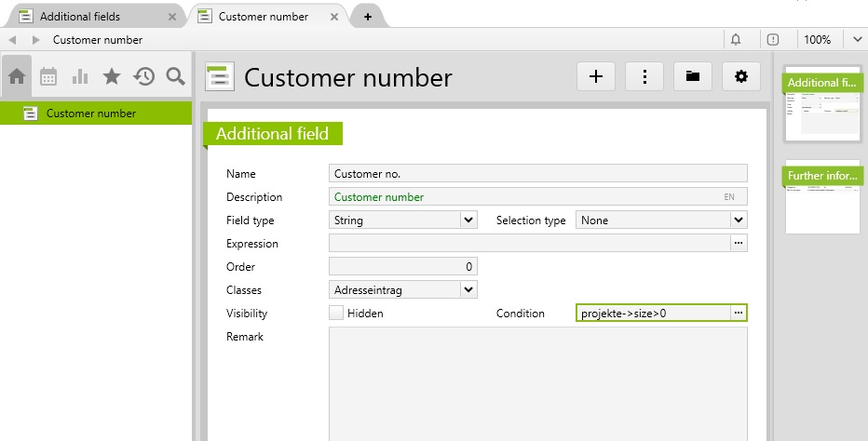Image resolution: width=868 pixels, height=441 pixels.
Task: Click the plus button to add record
Action: [596, 77]
